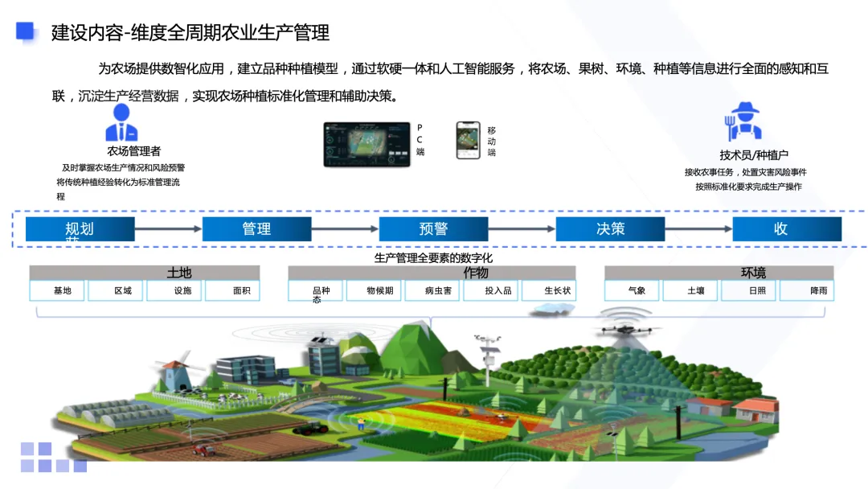Select the 管理 stage box
This screenshot has height=489, width=868.
(257, 228)
